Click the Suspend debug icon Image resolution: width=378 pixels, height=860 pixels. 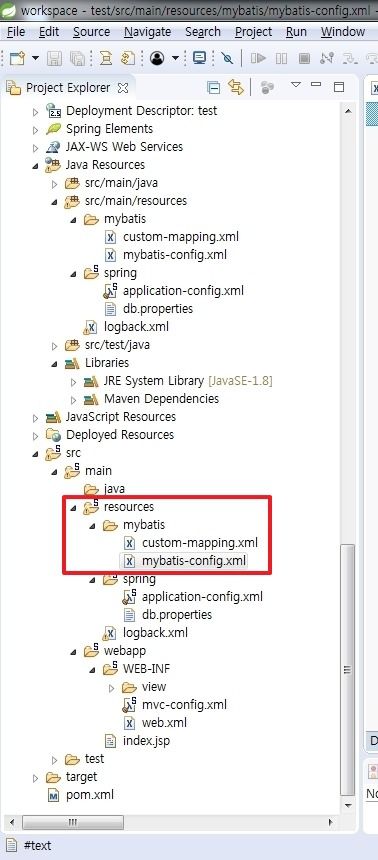(x=281, y=58)
